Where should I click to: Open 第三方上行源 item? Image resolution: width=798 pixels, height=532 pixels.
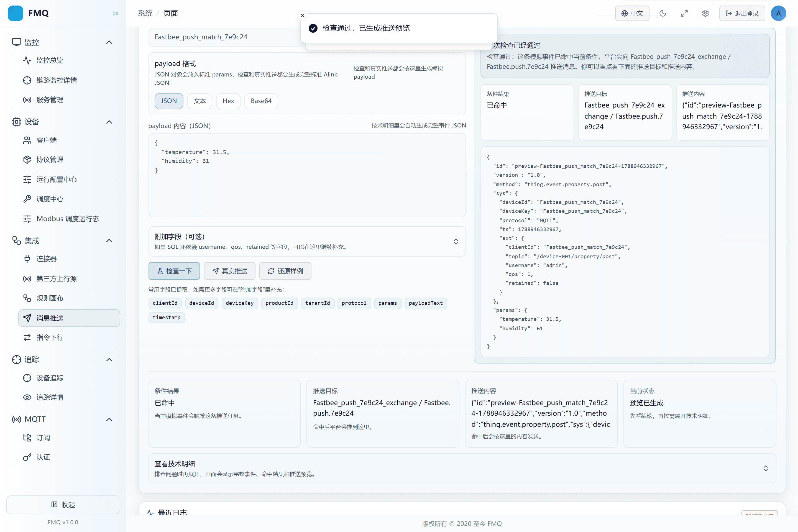(69, 278)
